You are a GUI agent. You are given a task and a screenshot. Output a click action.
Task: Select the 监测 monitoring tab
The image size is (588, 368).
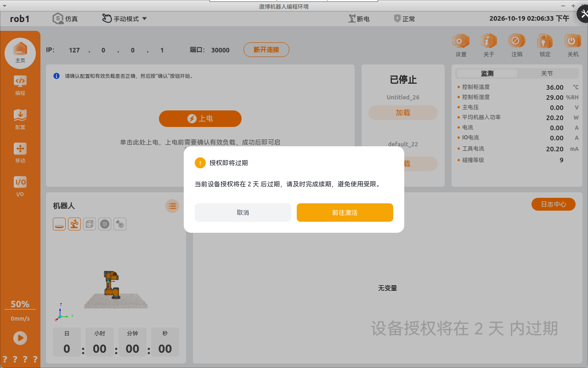pos(487,74)
